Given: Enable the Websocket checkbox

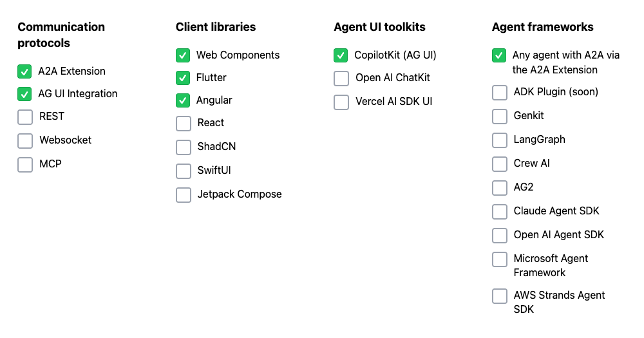Looking at the screenshot, I should click(25, 140).
